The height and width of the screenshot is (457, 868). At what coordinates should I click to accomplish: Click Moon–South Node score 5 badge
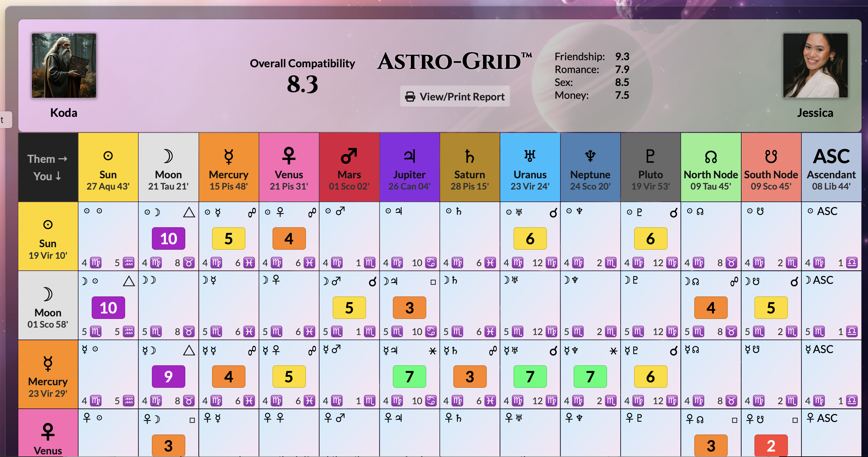pos(771,308)
